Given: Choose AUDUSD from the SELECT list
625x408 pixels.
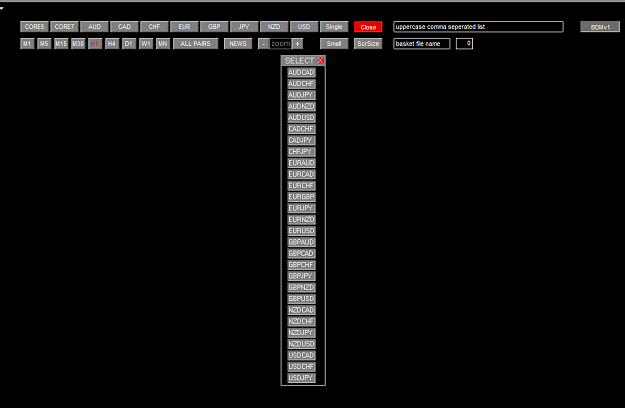Looking at the screenshot, I should 301,118.
